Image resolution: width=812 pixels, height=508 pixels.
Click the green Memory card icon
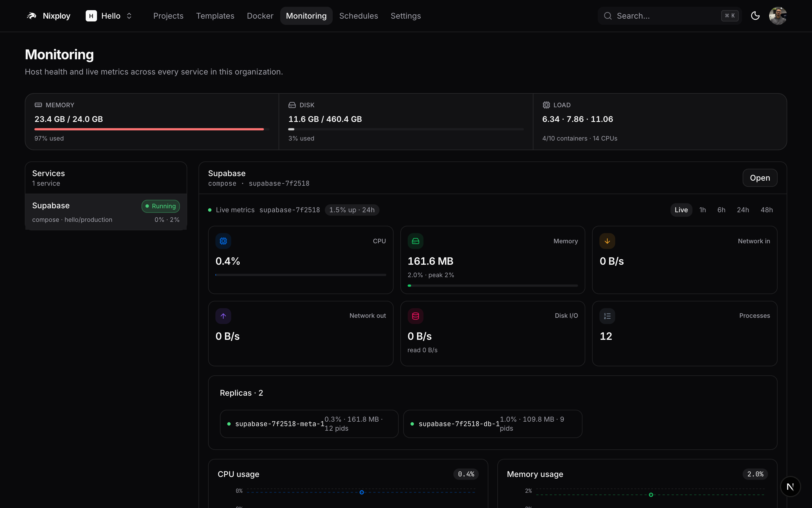[415, 241]
